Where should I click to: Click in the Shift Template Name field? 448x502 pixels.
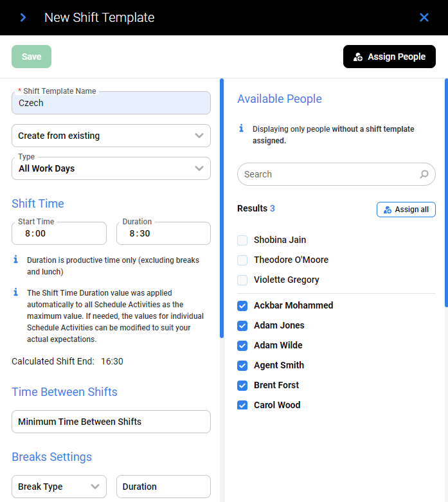(111, 103)
